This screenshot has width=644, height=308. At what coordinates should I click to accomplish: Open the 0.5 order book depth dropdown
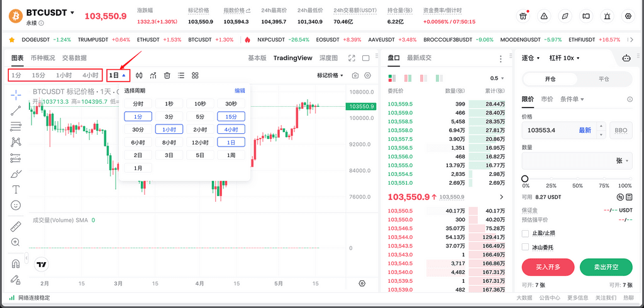pyautogui.click(x=497, y=79)
